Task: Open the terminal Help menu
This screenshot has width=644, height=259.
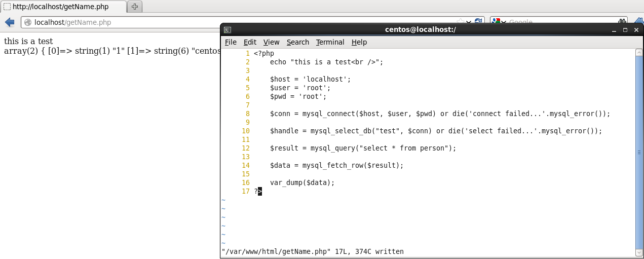Action: [x=359, y=42]
